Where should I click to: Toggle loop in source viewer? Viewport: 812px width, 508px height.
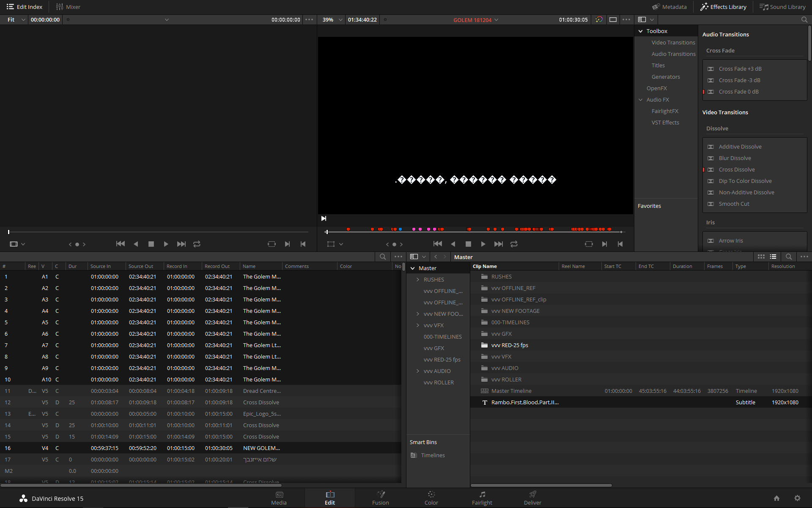197,244
